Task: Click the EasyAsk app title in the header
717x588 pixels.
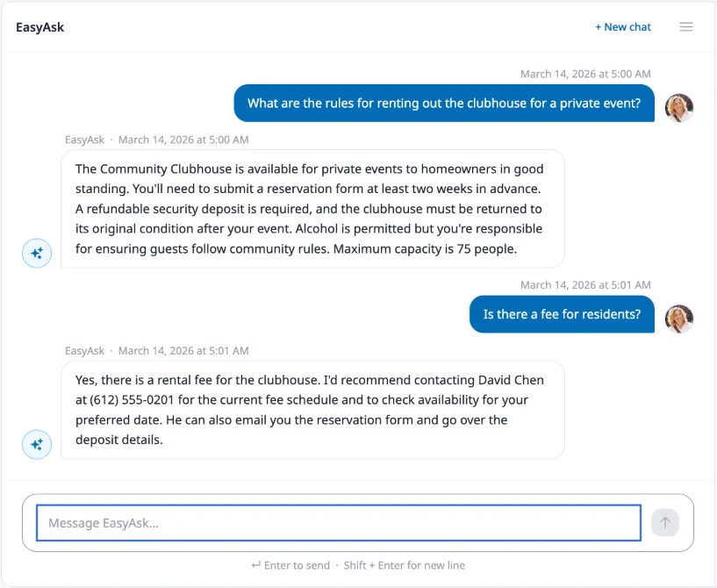Action: (x=39, y=26)
